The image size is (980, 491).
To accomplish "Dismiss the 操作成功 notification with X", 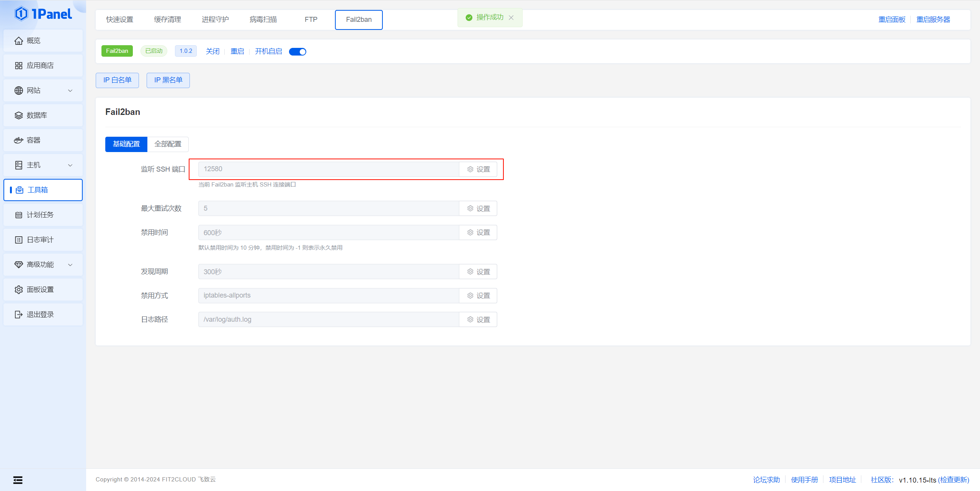I will 511,18.
